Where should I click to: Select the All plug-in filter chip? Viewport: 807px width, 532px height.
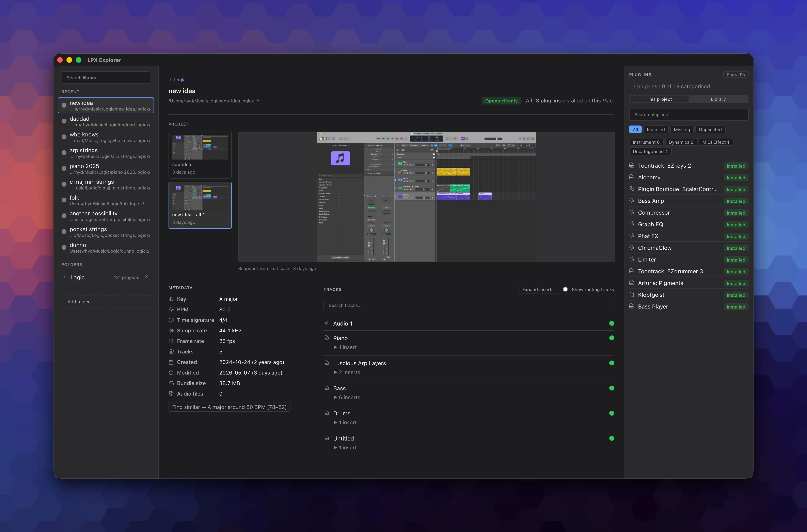pyautogui.click(x=635, y=130)
